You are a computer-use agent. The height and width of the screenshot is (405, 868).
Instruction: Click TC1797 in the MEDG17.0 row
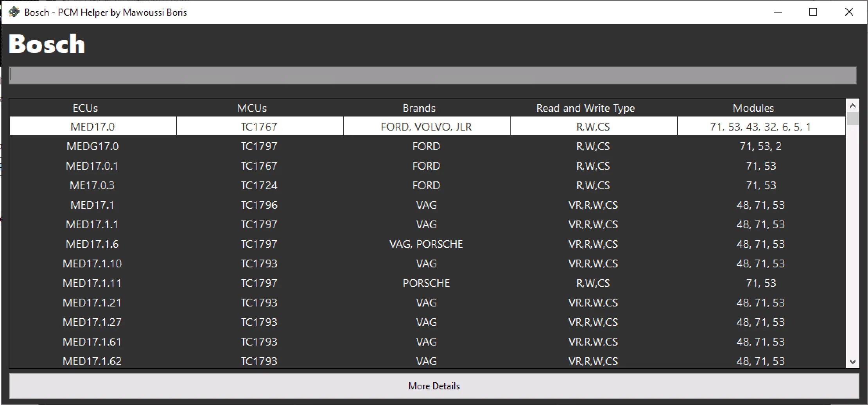(259, 146)
